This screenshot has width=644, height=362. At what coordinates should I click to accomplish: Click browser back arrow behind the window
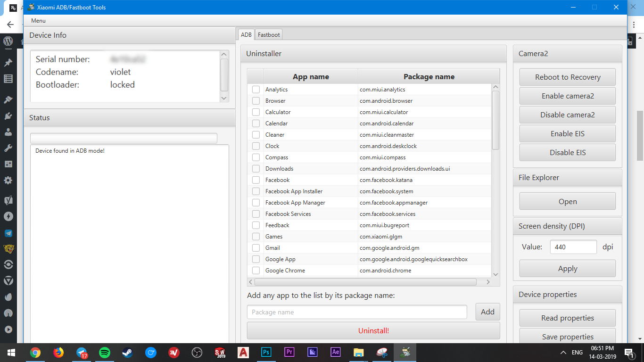coord(10,25)
